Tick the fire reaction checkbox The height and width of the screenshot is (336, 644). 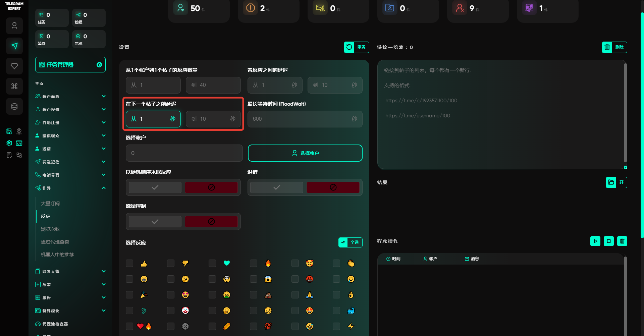[254, 263]
